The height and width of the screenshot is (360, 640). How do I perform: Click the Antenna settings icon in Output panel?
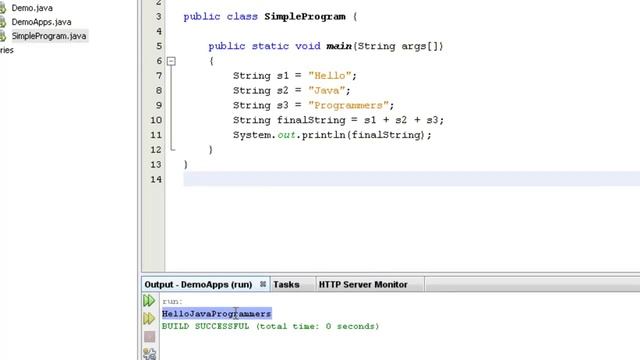(149, 354)
